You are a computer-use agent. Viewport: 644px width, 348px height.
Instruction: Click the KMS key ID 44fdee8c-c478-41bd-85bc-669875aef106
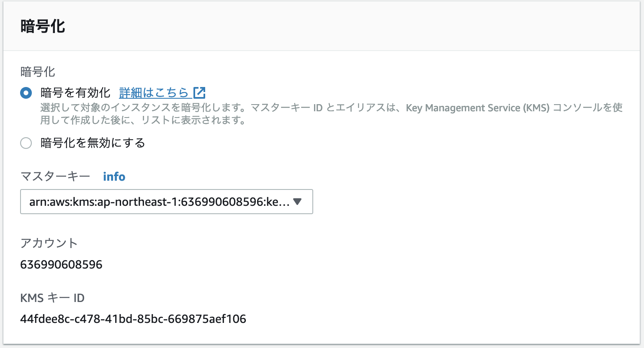133,319
